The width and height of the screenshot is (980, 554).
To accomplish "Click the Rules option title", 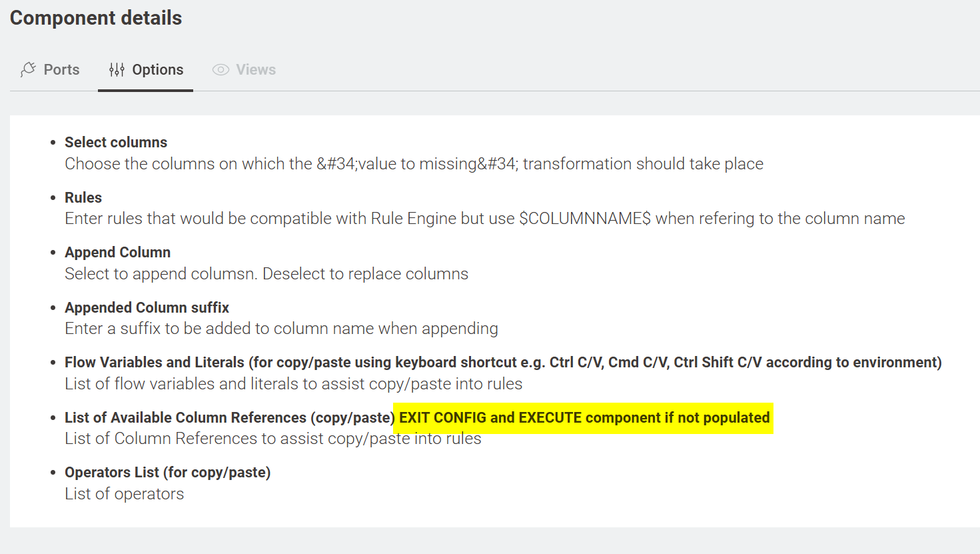I will tap(83, 197).
